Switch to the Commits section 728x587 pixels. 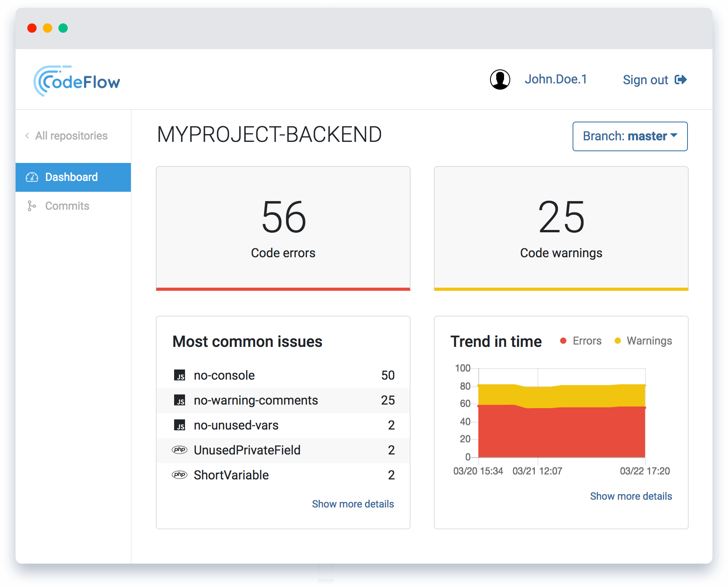(x=67, y=206)
